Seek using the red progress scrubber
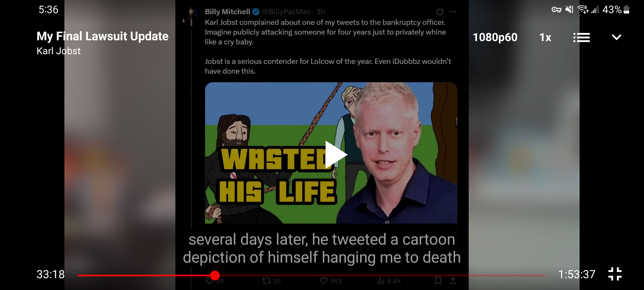This screenshot has width=644, height=290. (x=215, y=275)
